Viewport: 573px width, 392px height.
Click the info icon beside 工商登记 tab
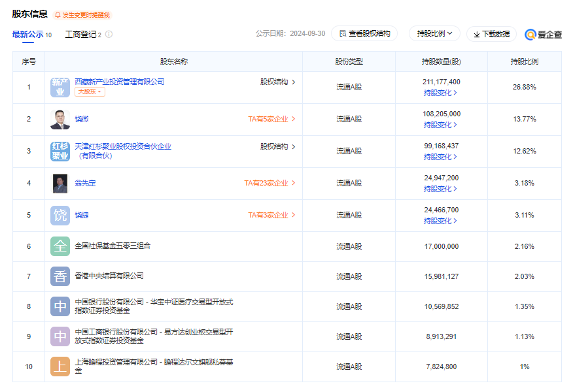click(x=109, y=34)
